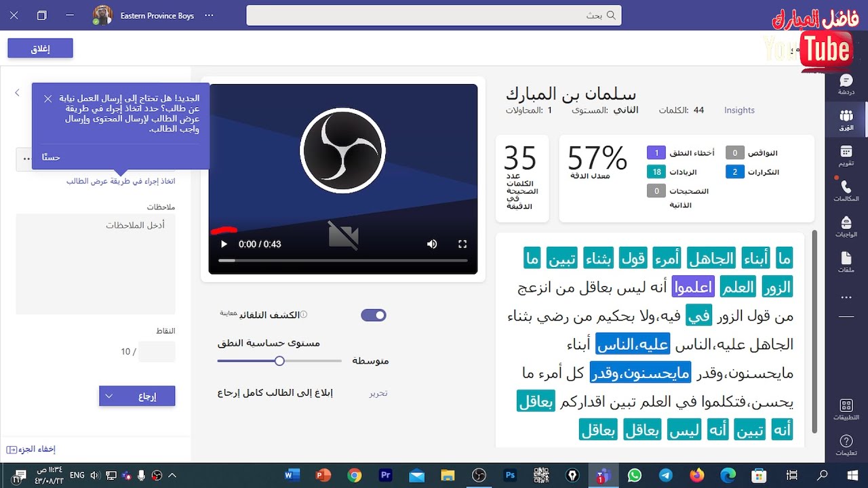
Task: Click the highlighted word الجاهل
Action: (711, 258)
